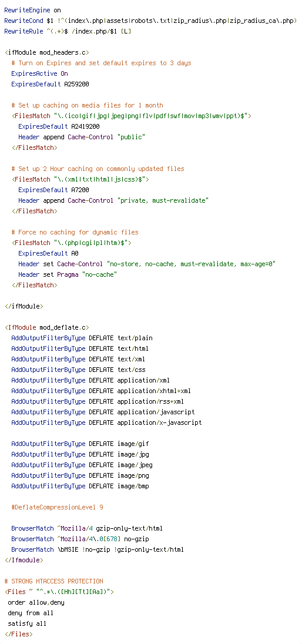Click the "public" Cache-Control string

pos(131,137)
